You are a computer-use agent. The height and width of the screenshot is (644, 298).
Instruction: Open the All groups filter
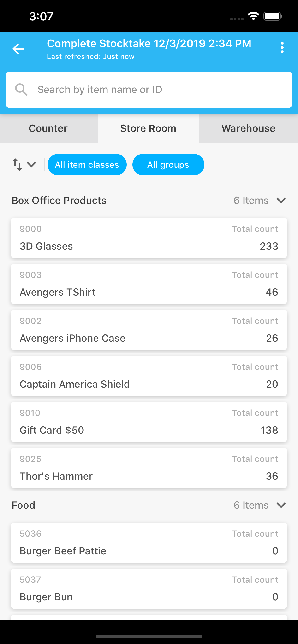tap(168, 165)
